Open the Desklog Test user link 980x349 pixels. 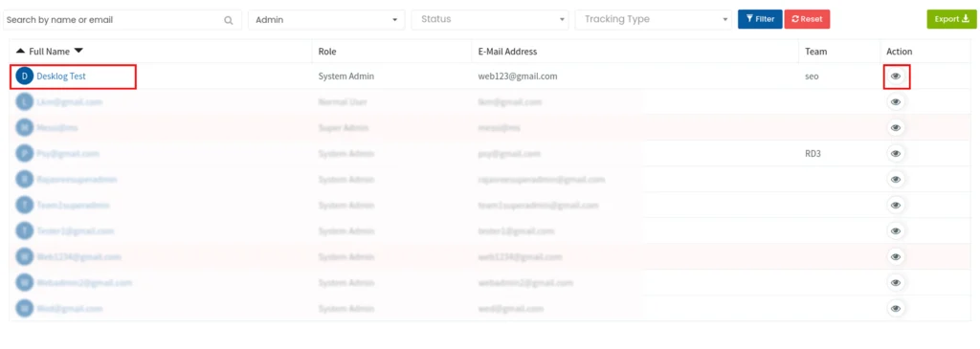pos(61,76)
